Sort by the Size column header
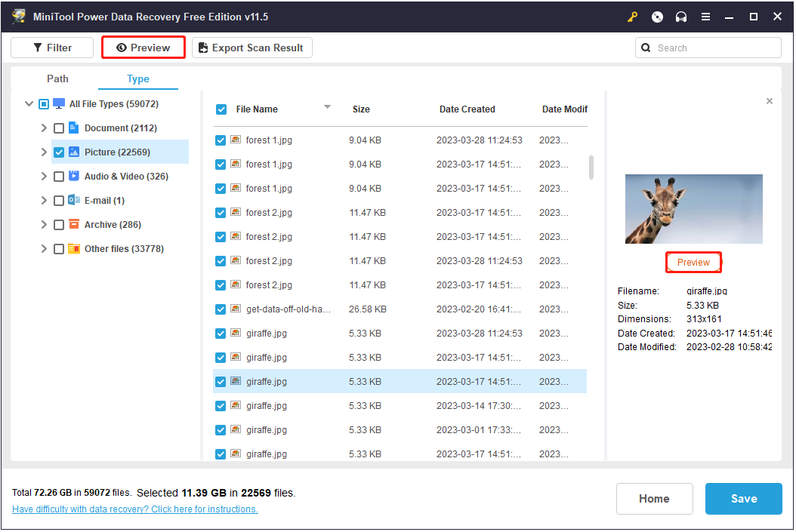 click(x=361, y=109)
